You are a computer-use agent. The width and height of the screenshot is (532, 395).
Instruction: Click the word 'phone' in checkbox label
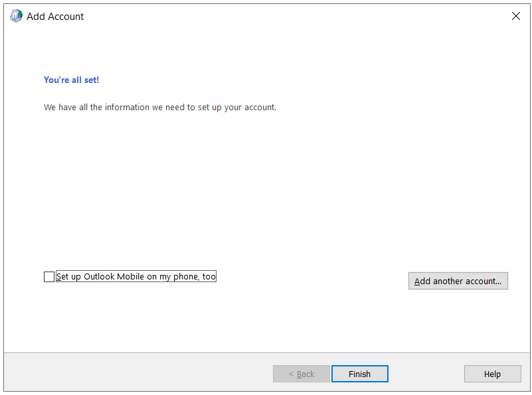[186, 277]
